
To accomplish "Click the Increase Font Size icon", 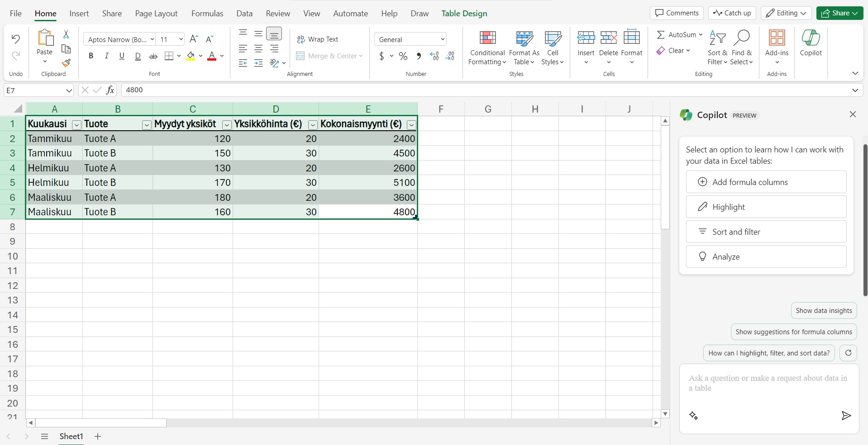I will [x=194, y=39].
